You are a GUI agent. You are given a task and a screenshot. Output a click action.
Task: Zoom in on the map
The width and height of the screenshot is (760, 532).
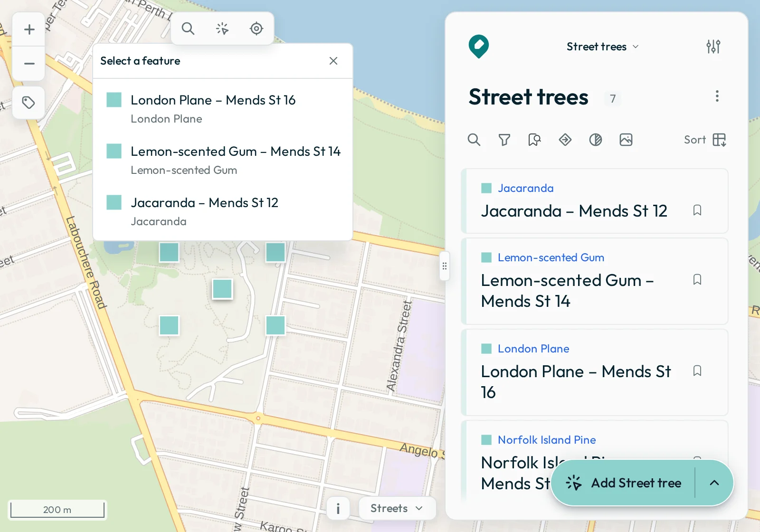(29, 29)
